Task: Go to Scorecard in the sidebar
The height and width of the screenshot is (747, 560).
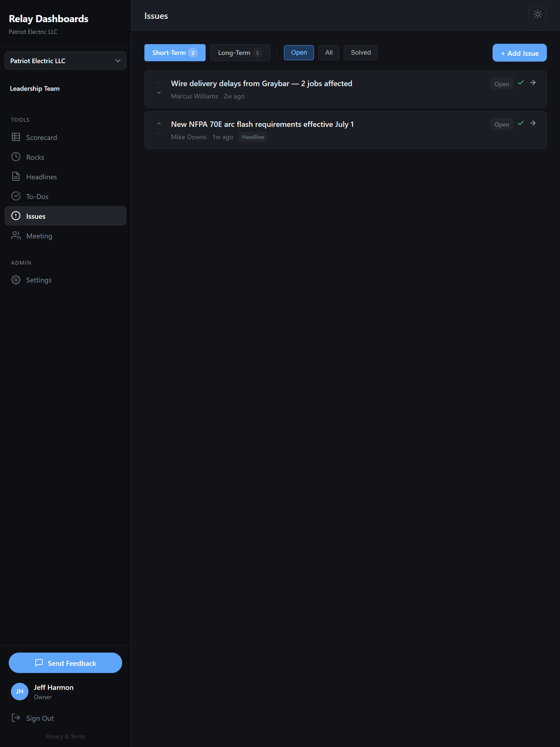Action: (x=65, y=137)
